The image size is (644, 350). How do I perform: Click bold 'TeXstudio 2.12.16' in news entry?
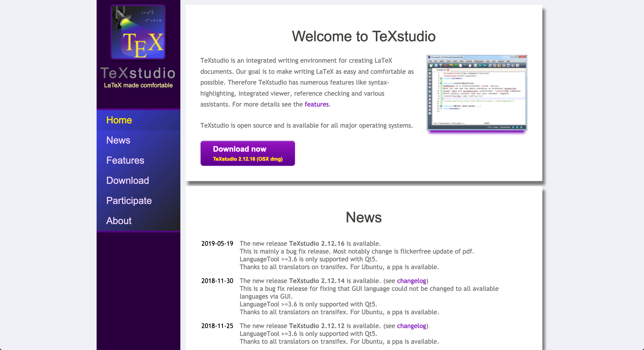click(x=316, y=243)
